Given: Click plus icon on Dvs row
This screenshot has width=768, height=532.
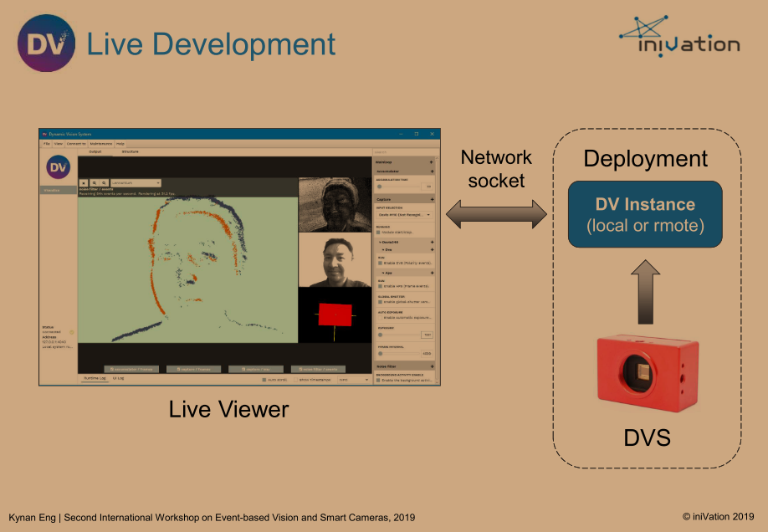Looking at the screenshot, I should click(432, 250).
